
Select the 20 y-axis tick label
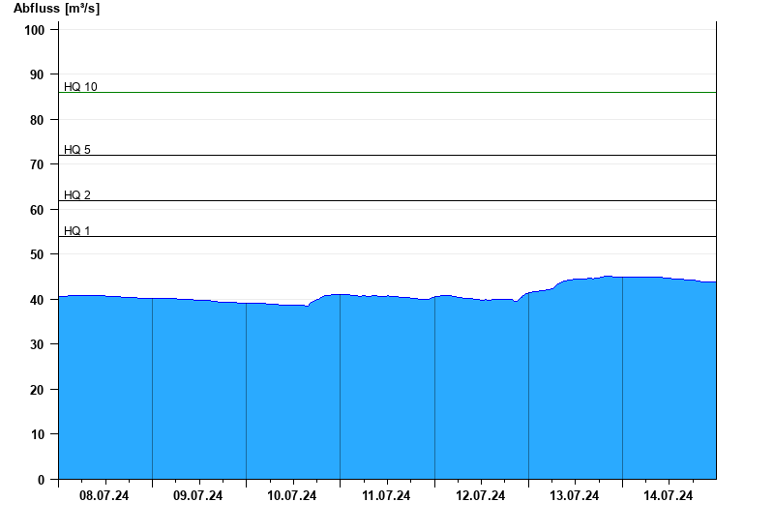(38, 390)
